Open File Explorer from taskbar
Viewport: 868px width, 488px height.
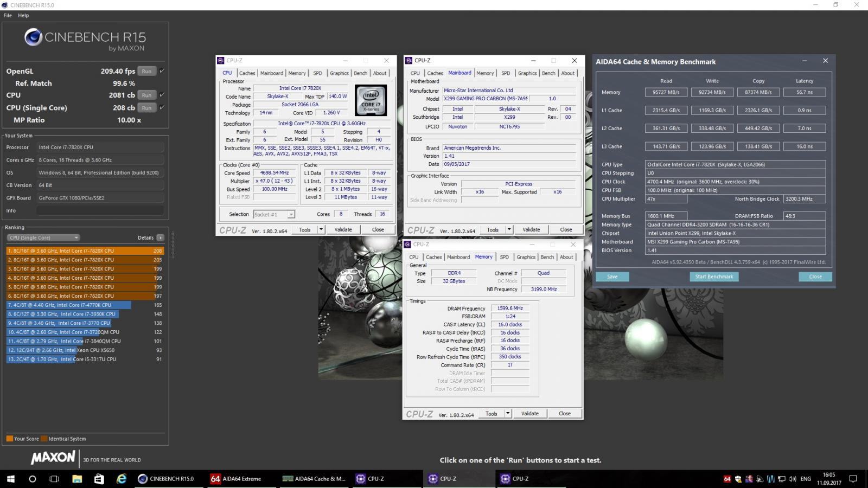coord(76,479)
